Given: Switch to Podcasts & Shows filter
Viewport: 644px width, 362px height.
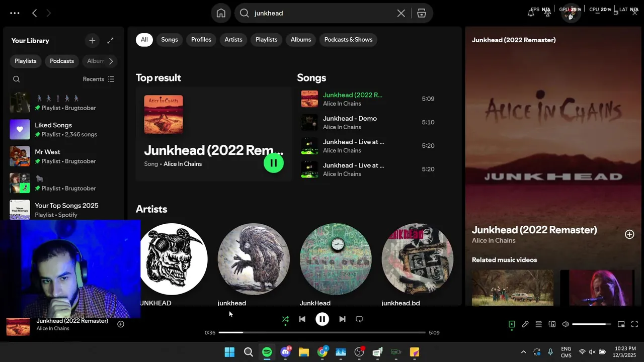Looking at the screenshot, I should (x=349, y=40).
